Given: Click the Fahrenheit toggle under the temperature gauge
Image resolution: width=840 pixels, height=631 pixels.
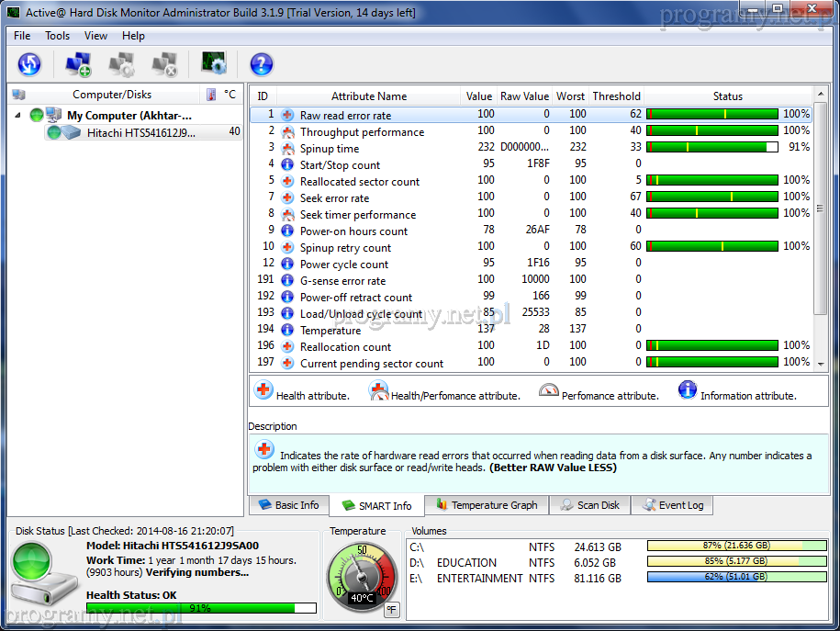Looking at the screenshot, I should (x=391, y=609).
